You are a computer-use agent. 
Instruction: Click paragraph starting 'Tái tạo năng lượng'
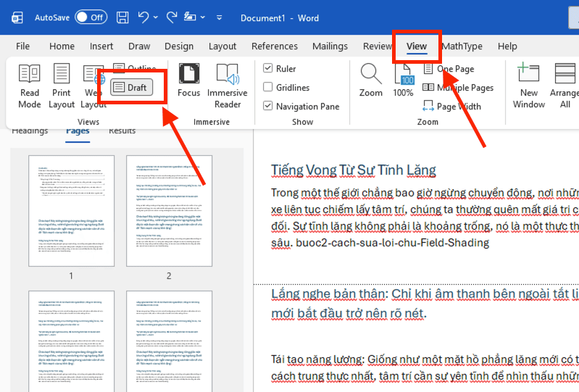pyautogui.click(x=425, y=367)
